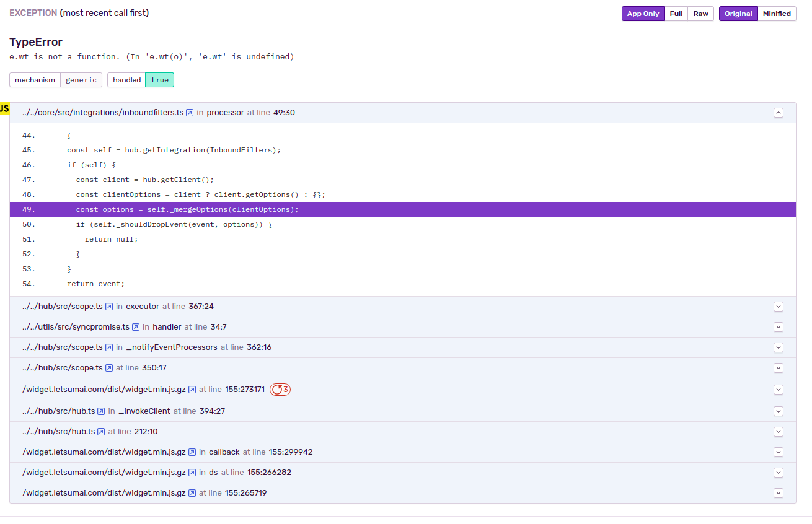Open source link icon in widget.min.js.gz 155:265719 frame

pos(192,493)
